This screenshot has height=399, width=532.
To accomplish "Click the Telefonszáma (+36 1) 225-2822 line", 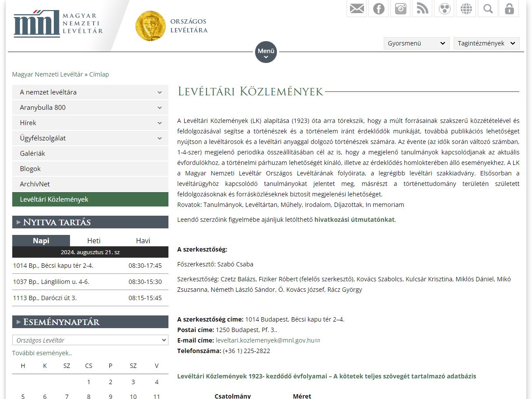I will (224, 351).
